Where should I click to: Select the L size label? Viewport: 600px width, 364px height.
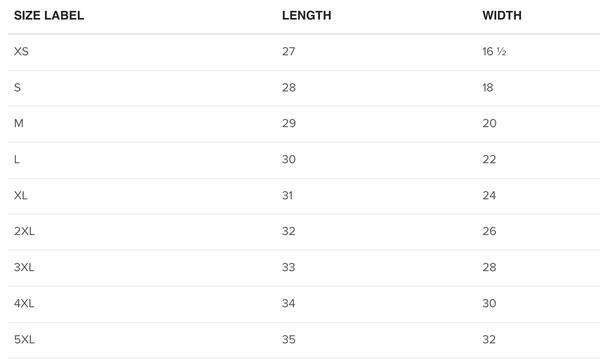pyautogui.click(x=17, y=159)
